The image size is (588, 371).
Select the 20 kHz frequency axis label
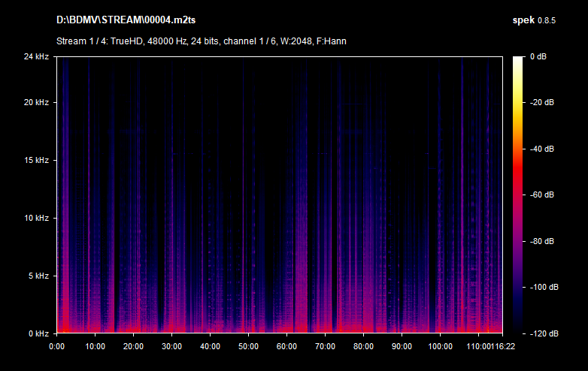coord(36,102)
